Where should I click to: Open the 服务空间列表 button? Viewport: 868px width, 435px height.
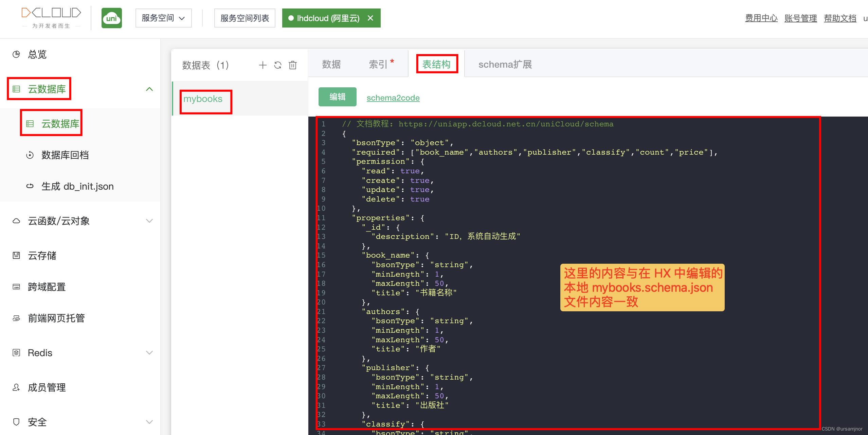(245, 18)
